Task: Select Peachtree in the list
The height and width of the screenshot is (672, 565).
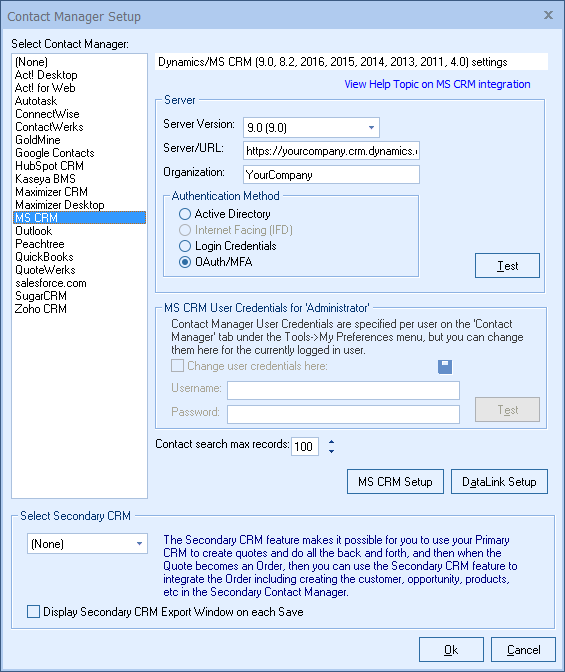Action: coord(79,244)
